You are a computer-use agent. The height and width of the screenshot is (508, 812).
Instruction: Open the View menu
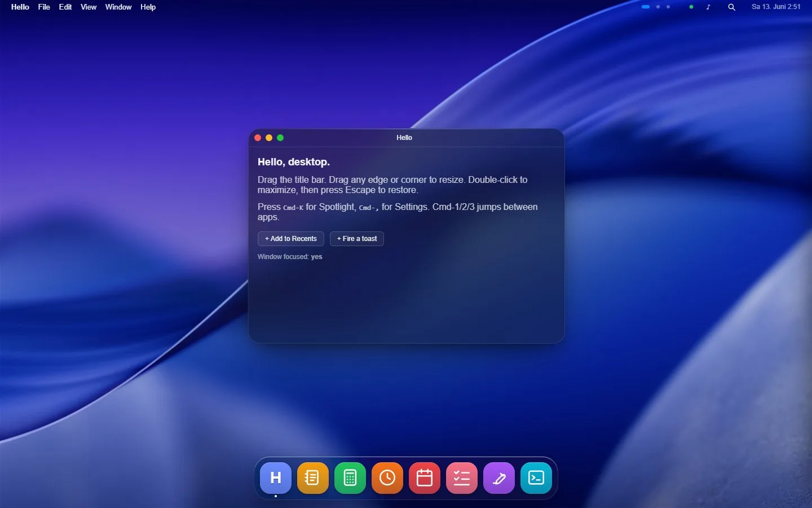tap(89, 7)
